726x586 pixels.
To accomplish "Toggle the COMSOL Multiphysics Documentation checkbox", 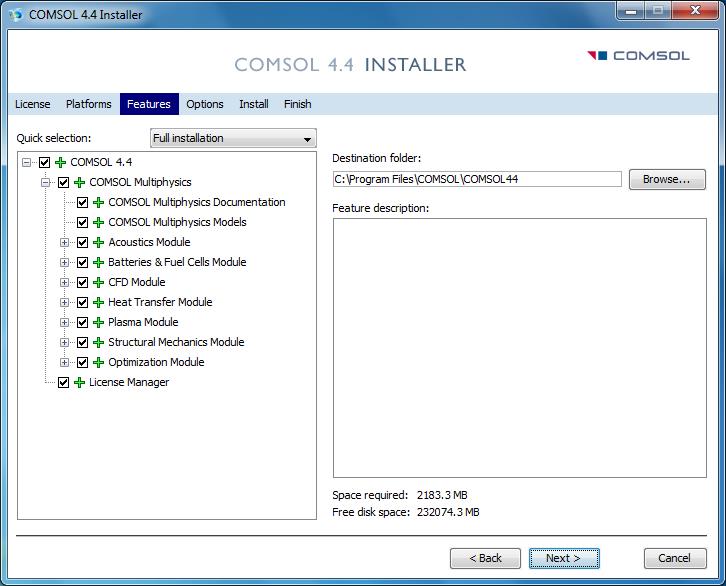I will pyautogui.click(x=82, y=202).
